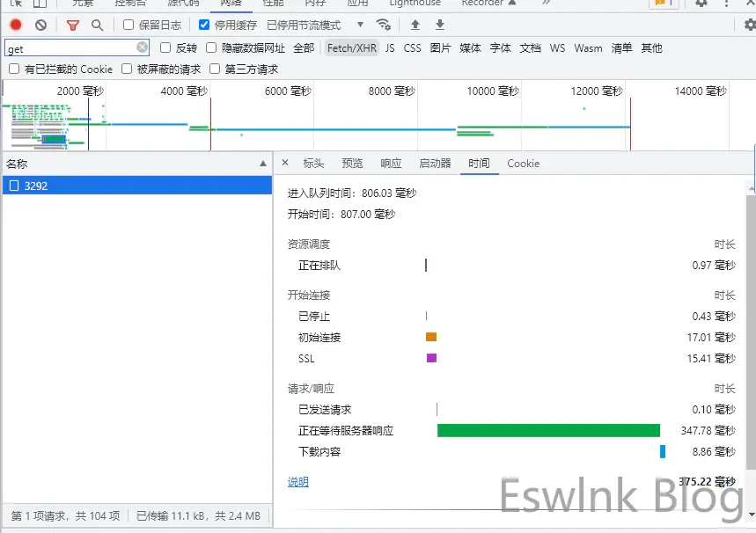This screenshot has width=756, height=533.
Task: Open the 已停用节流模式 throttling dropdown
Action: point(315,26)
